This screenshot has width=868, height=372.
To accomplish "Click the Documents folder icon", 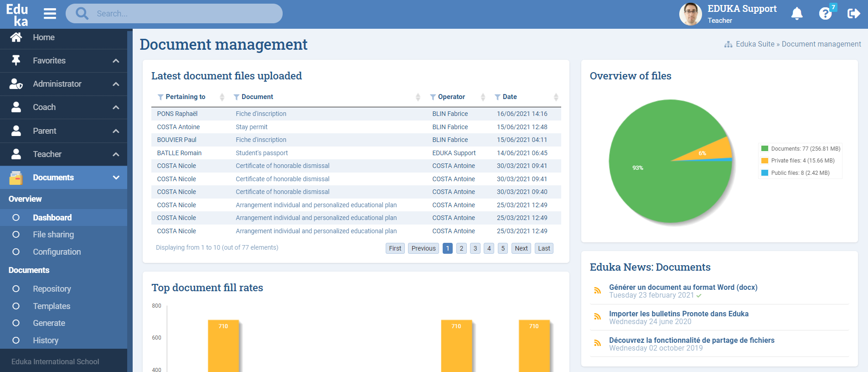I will pyautogui.click(x=16, y=178).
